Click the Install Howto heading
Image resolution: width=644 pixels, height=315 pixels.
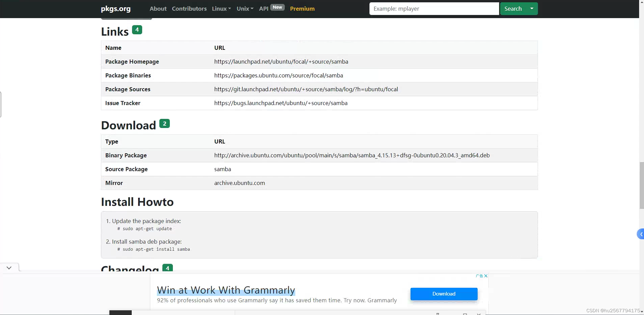point(137,202)
